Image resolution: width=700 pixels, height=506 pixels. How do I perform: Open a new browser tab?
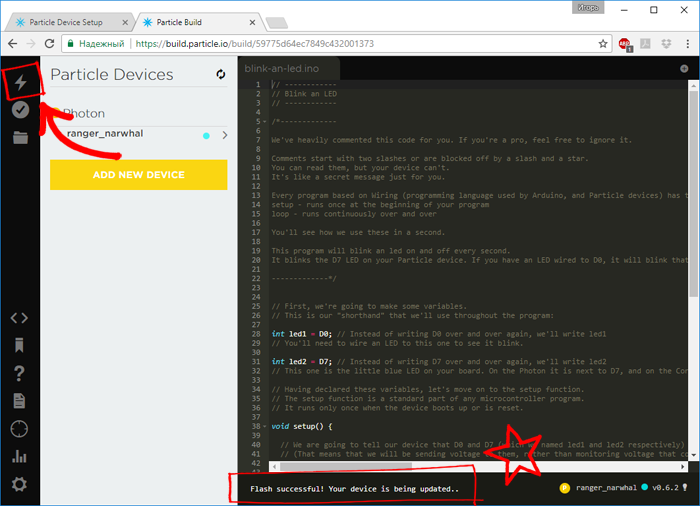click(x=276, y=23)
